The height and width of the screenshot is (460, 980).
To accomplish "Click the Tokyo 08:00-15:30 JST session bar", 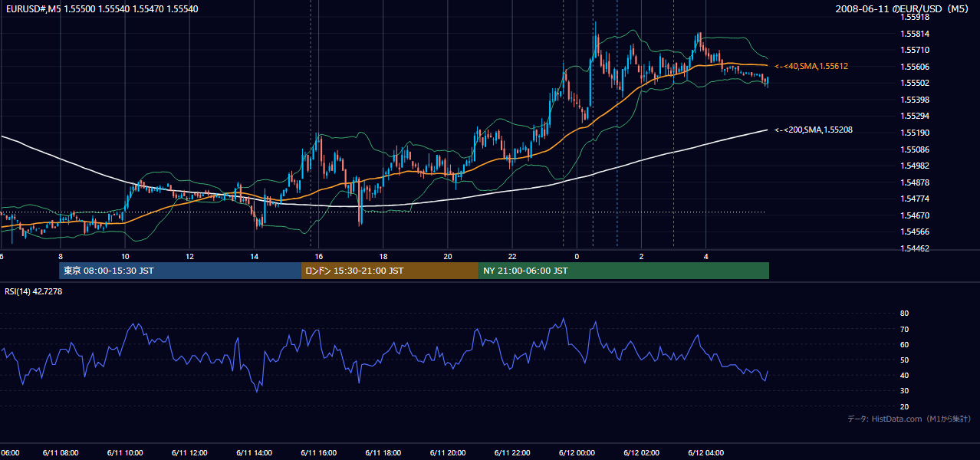I will tap(180, 271).
